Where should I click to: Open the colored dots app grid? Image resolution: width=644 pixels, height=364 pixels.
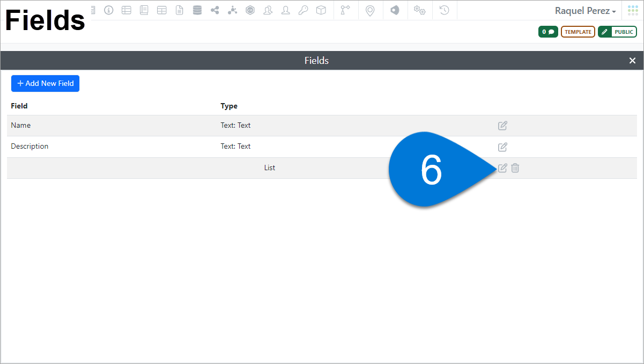pos(633,11)
